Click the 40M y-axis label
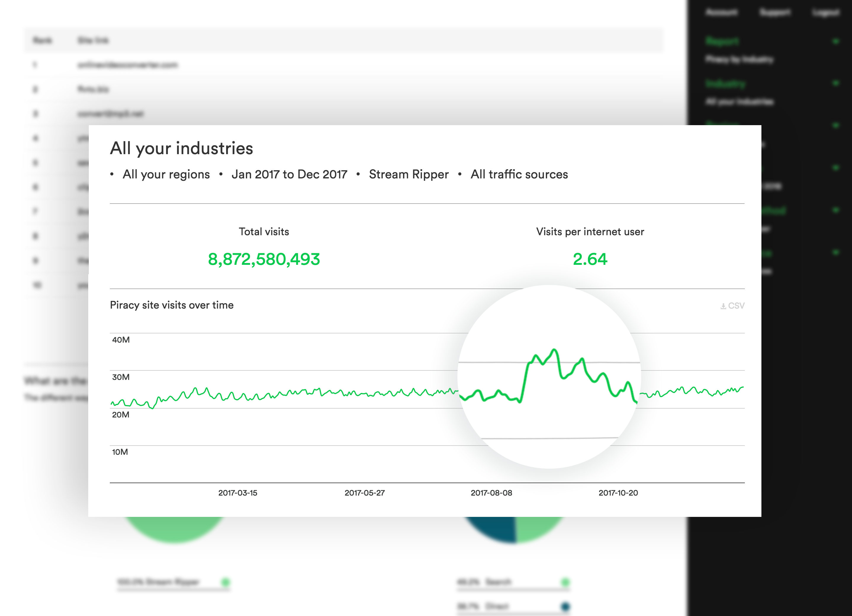 coord(121,340)
